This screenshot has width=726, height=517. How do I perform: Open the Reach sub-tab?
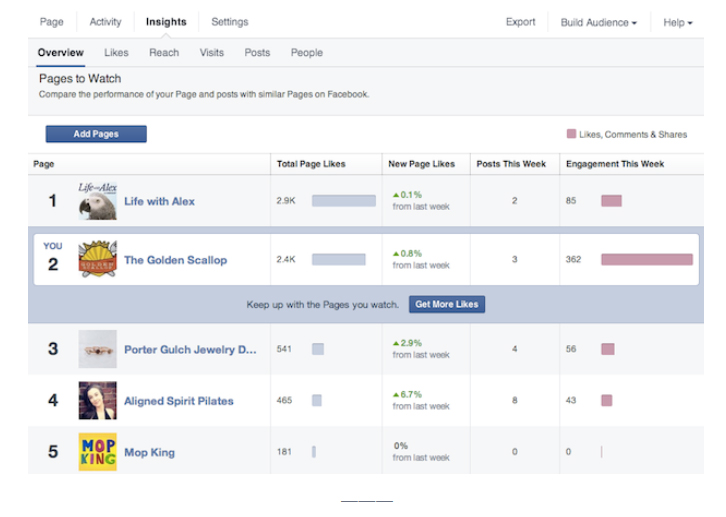(164, 52)
